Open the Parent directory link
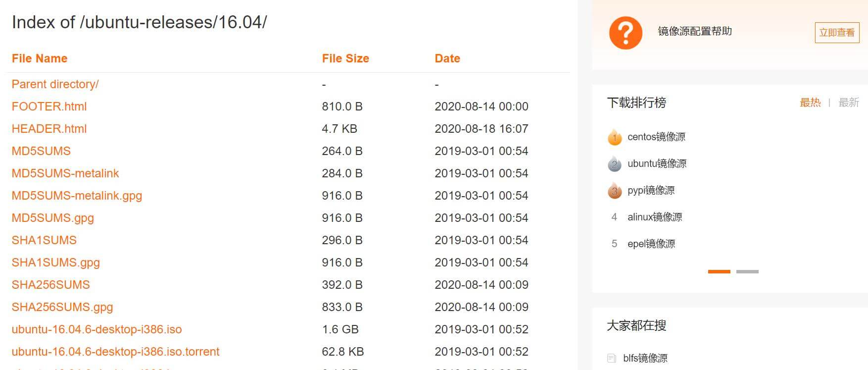 [x=55, y=84]
